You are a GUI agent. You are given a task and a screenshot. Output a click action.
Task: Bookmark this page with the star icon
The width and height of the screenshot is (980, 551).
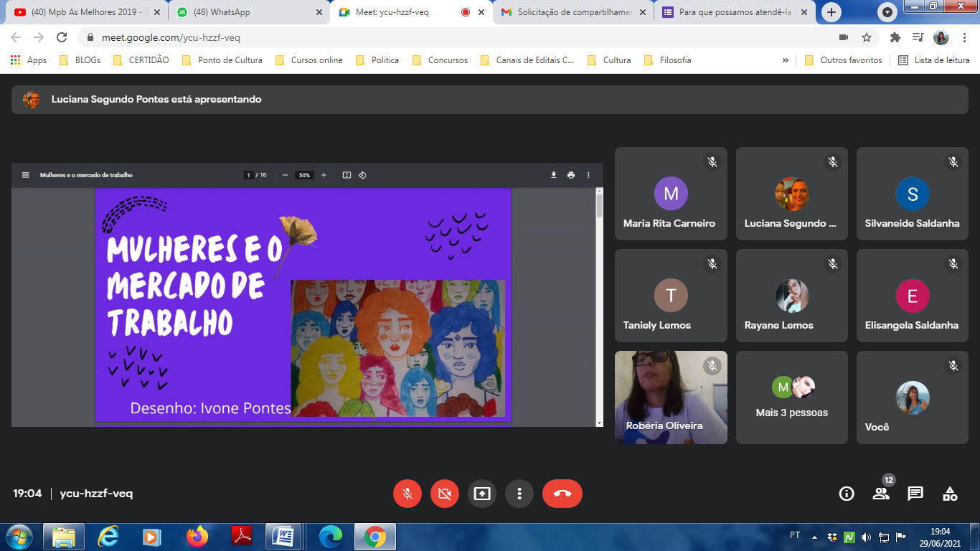pyautogui.click(x=866, y=37)
